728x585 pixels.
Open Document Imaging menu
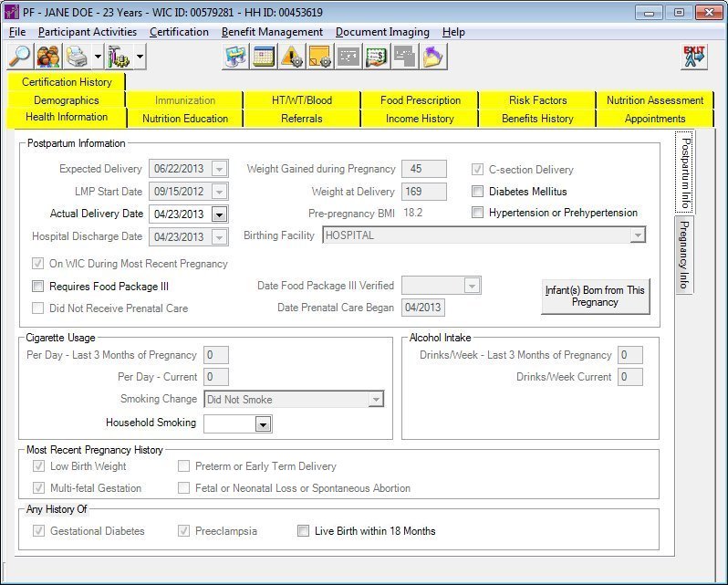pos(382,32)
